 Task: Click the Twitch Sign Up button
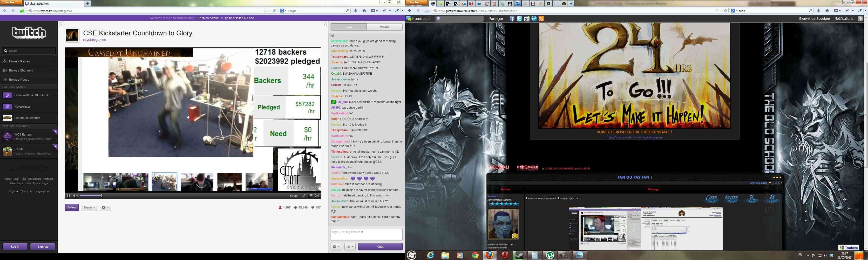pos(43,247)
